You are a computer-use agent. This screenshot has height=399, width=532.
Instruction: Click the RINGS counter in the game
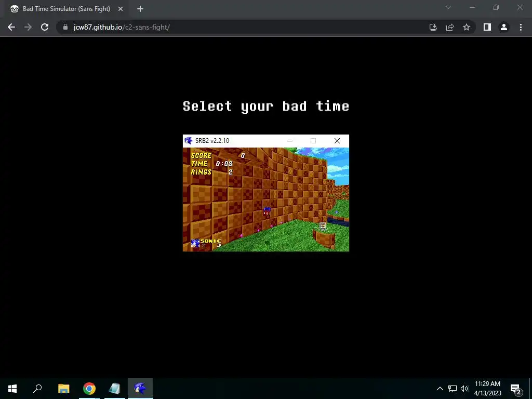(x=212, y=172)
